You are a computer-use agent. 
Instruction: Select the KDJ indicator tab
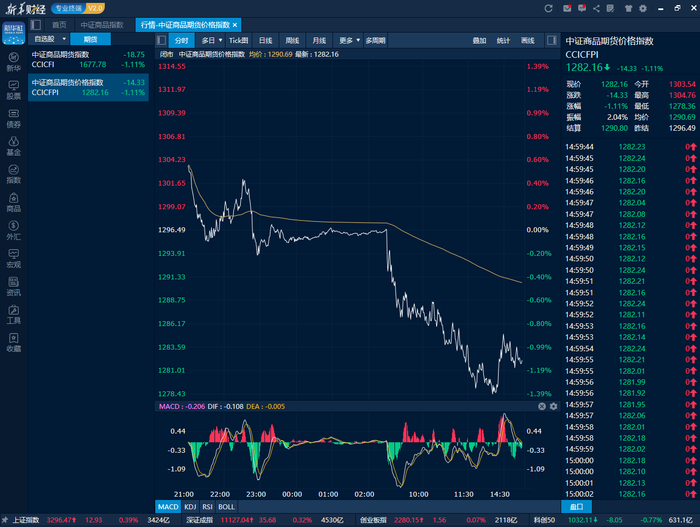(190, 506)
